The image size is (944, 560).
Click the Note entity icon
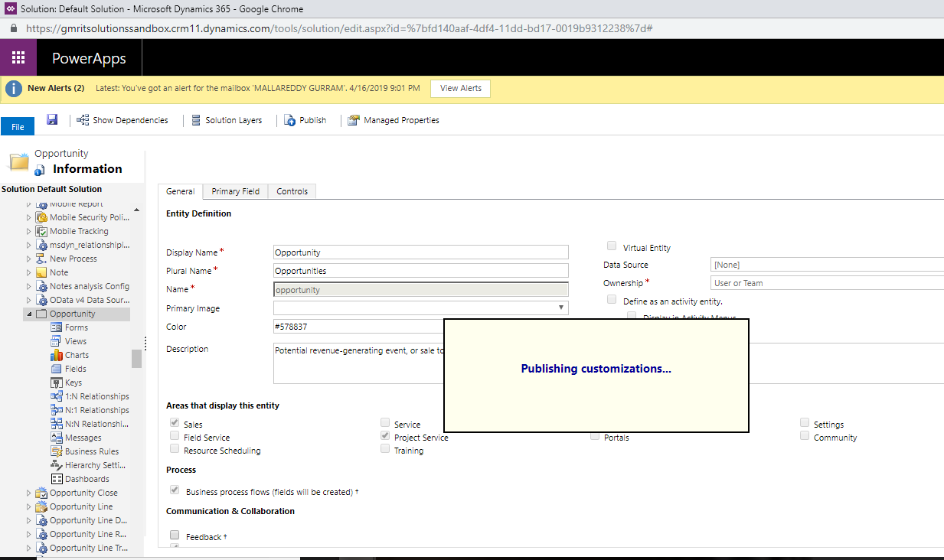coord(41,272)
